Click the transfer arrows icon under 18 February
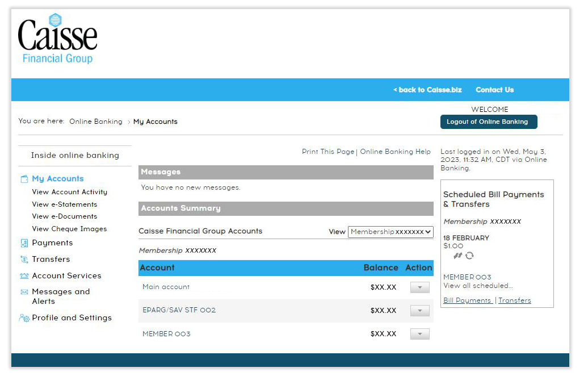Image resolution: width=588 pixels, height=376 pixels. click(457, 256)
